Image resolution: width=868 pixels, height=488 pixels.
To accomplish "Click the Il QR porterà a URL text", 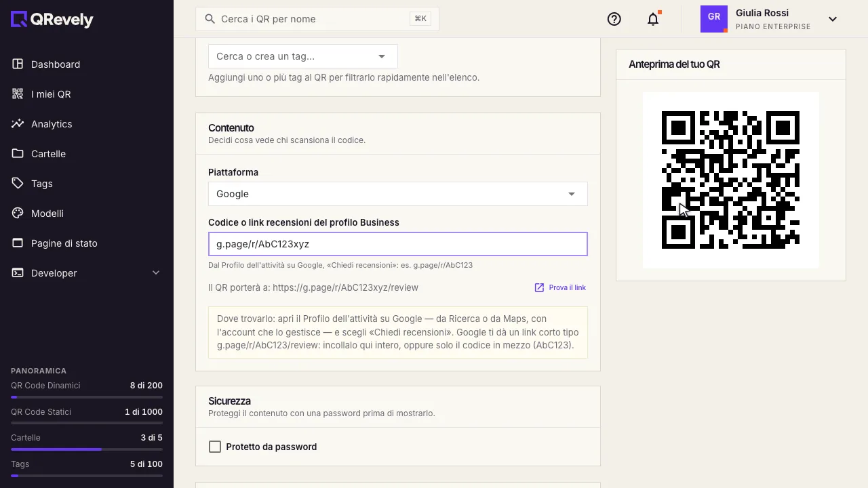I will pos(313,288).
